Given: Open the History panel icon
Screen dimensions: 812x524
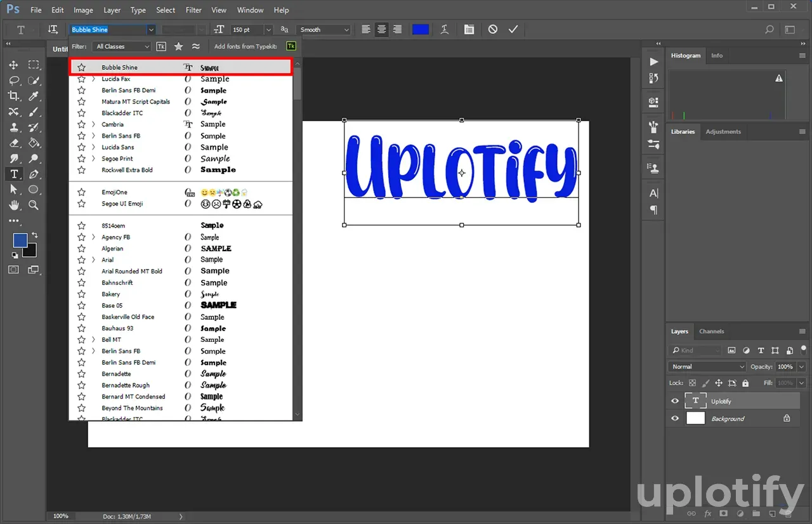Looking at the screenshot, I should (654, 77).
